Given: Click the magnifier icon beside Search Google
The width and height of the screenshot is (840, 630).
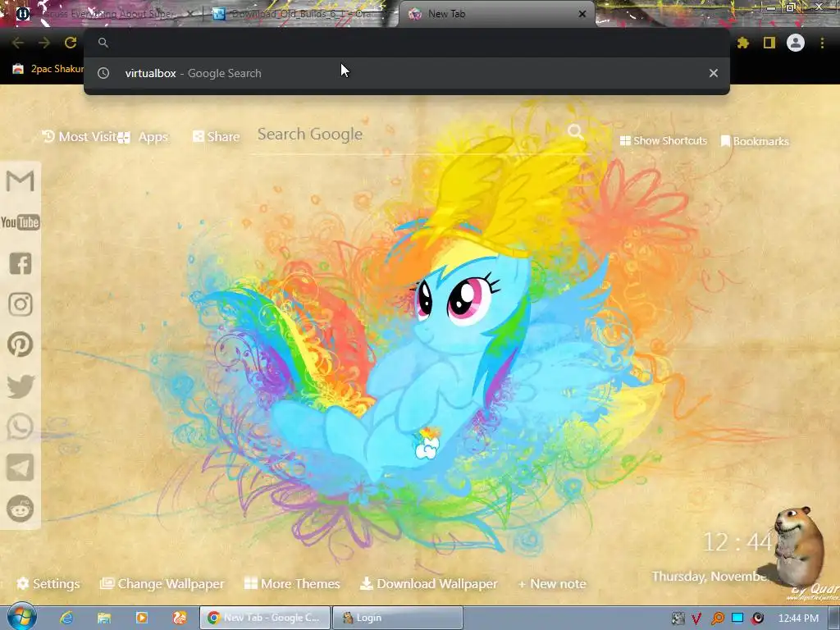Looking at the screenshot, I should (x=576, y=132).
